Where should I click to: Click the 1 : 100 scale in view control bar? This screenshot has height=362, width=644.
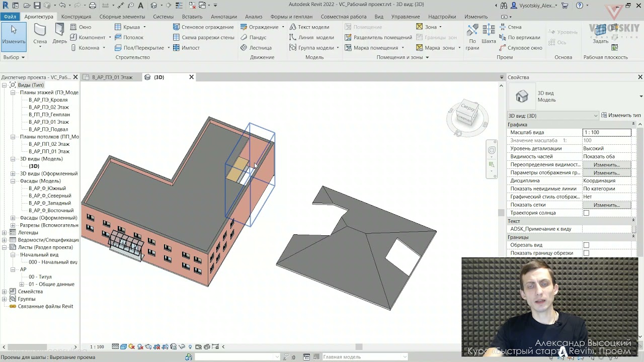pyautogui.click(x=97, y=347)
